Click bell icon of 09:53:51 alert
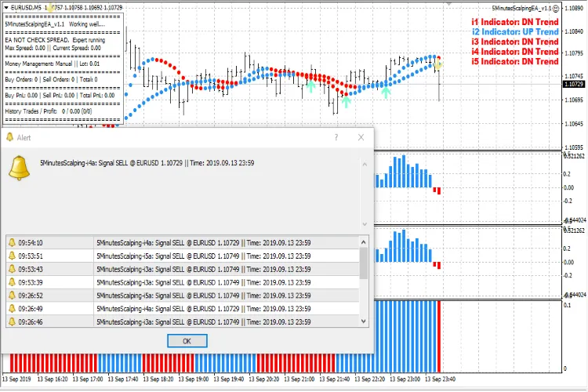 point(12,256)
